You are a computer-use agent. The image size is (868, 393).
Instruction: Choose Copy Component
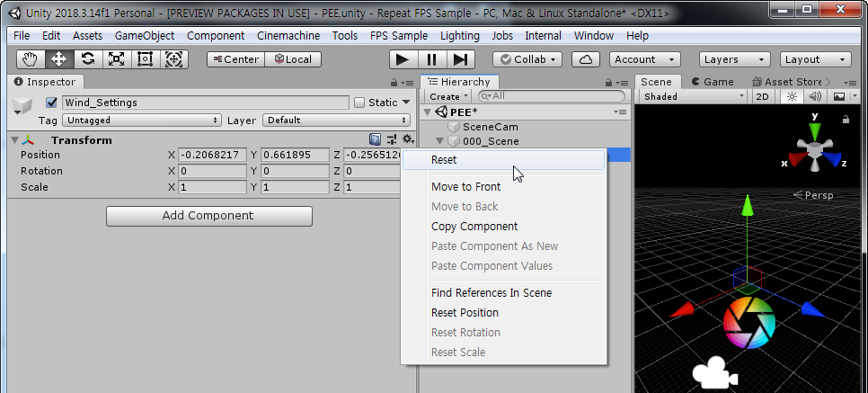tap(503, 226)
